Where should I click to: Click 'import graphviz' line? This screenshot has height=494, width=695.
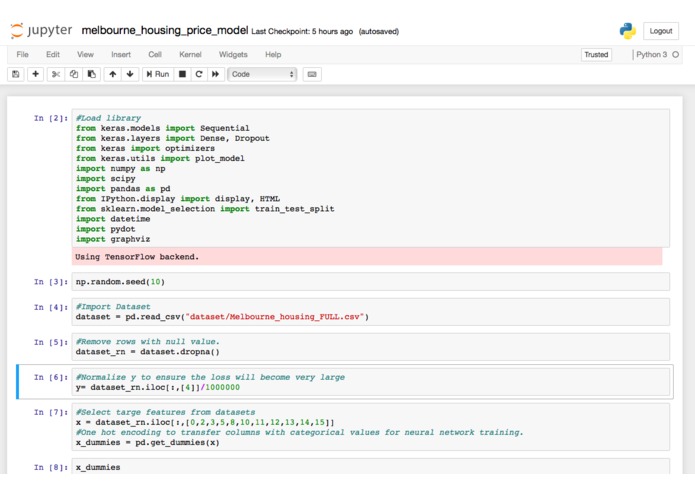tap(113, 239)
